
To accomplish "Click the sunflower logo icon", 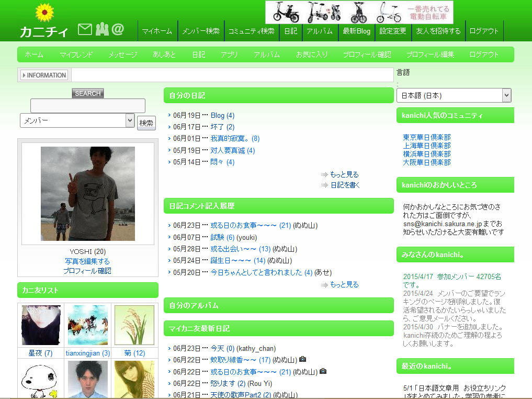I will pyautogui.click(x=44, y=12).
